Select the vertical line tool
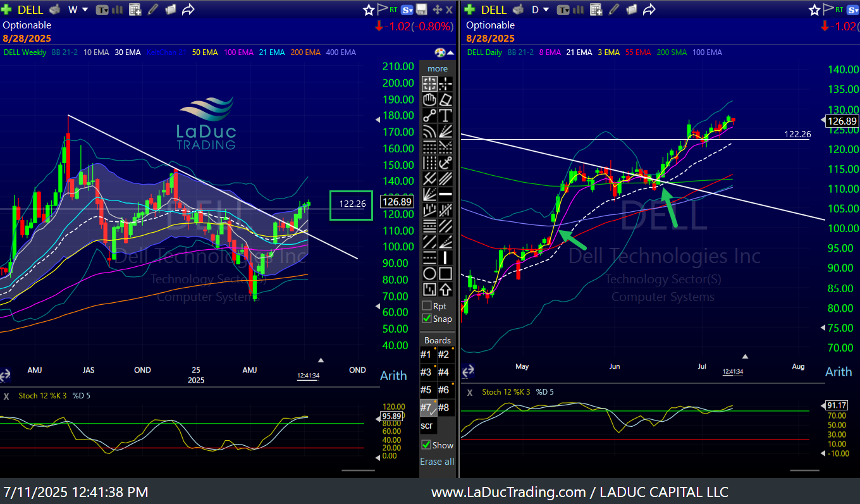This screenshot has width=860, height=504. (445, 258)
